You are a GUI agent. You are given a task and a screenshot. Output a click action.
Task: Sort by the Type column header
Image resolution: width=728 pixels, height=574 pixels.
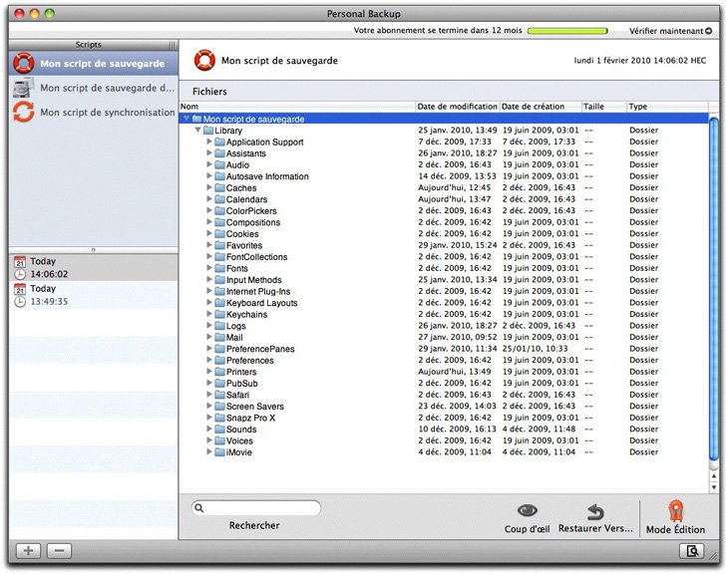tap(667, 107)
